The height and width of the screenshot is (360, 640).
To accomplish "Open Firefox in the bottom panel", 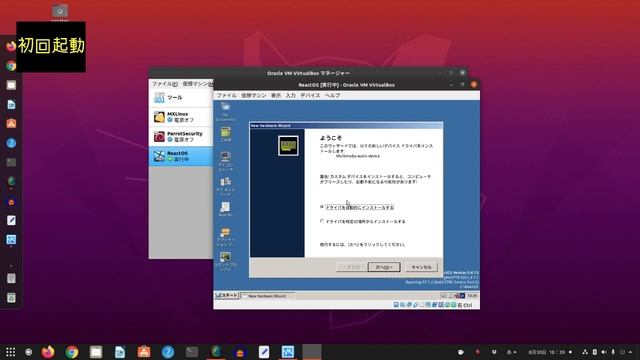I will pyautogui.click(x=48, y=352).
